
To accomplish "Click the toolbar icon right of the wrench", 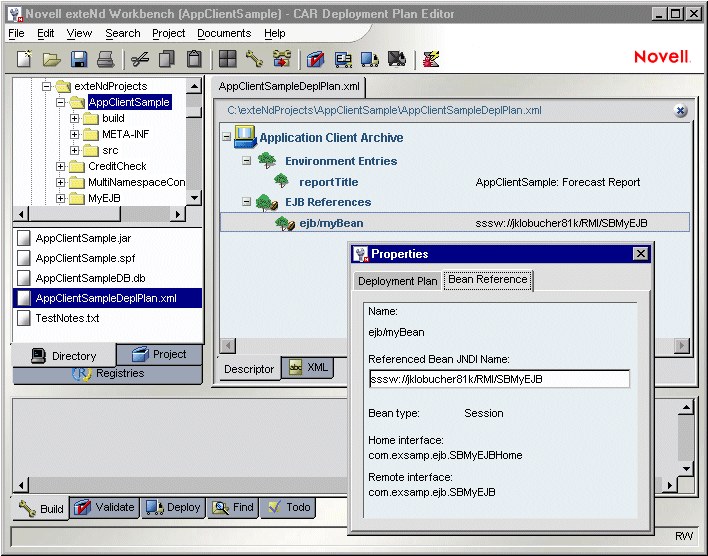I will 282,59.
